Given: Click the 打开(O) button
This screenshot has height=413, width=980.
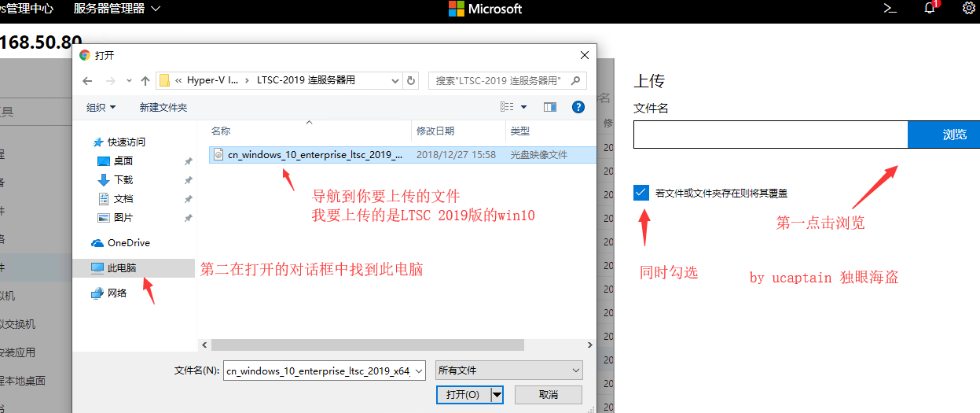Looking at the screenshot, I should pos(463,395).
